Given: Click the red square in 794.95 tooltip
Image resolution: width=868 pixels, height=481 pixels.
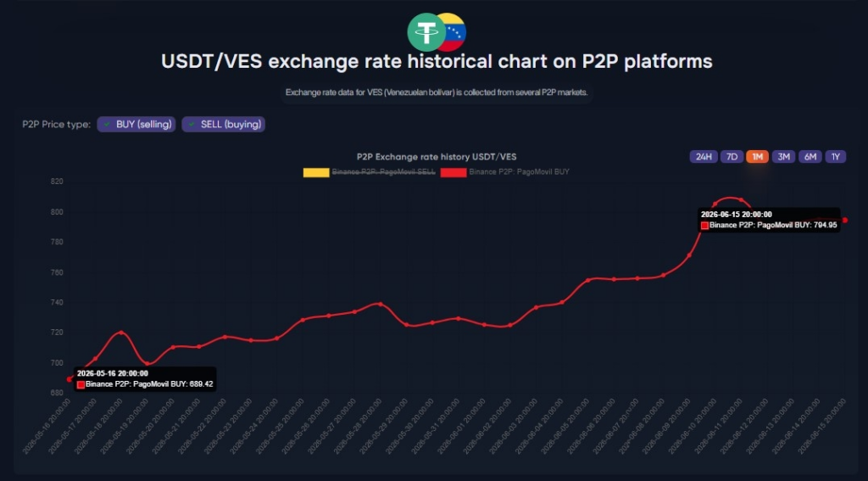Looking at the screenshot, I should [x=704, y=226].
